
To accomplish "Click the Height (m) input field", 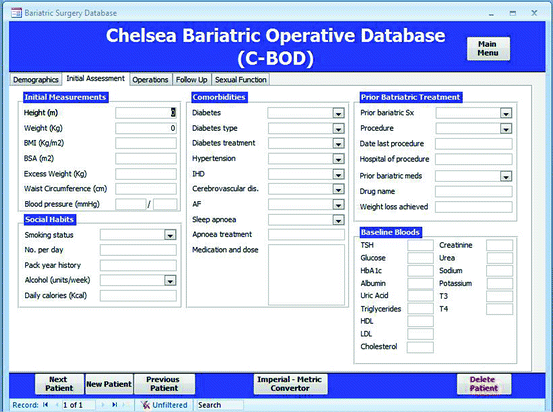I will pyautogui.click(x=146, y=113).
